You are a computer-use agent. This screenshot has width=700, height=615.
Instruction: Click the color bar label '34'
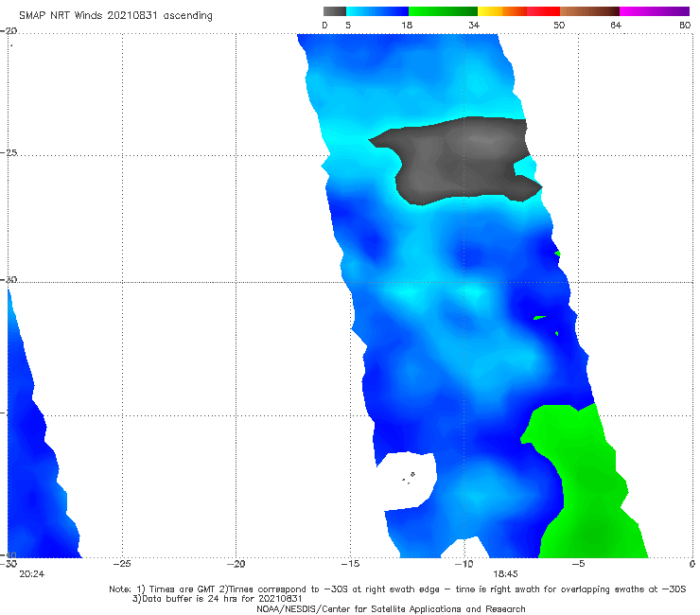pyautogui.click(x=474, y=26)
